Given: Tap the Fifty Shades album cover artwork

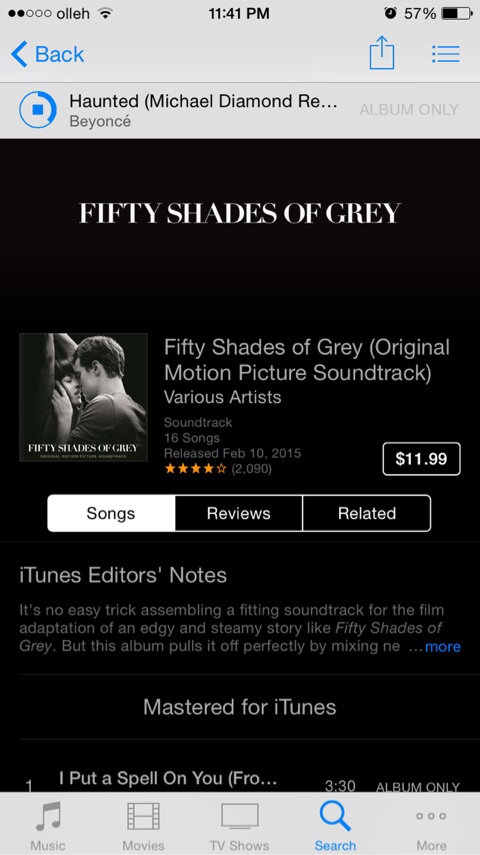Looking at the screenshot, I should click(x=83, y=398).
